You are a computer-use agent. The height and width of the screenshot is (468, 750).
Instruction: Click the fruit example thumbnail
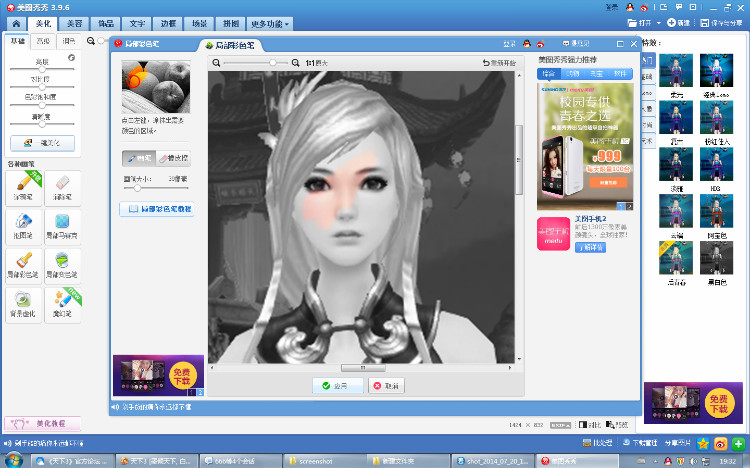click(x=156, y=87)
